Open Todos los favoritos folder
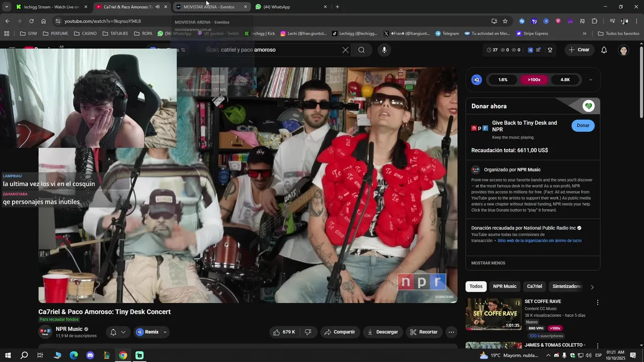Viewport: 644px width, 362px height. 618,34
